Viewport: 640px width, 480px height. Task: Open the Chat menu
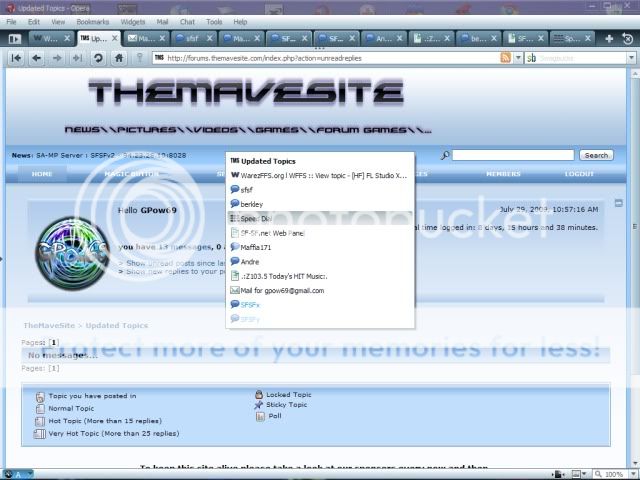click(x=187, y=22)
